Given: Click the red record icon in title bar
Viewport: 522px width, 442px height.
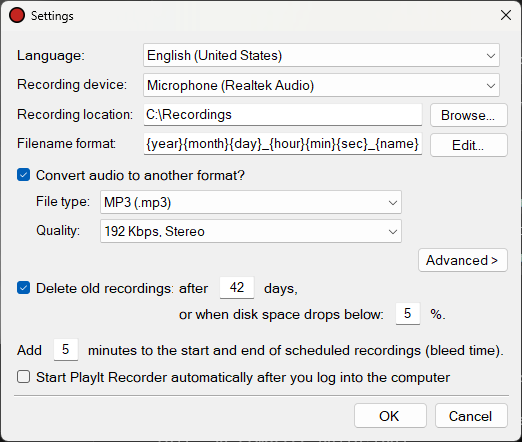Looking at the screenshot, I should (x=17, y=15).
